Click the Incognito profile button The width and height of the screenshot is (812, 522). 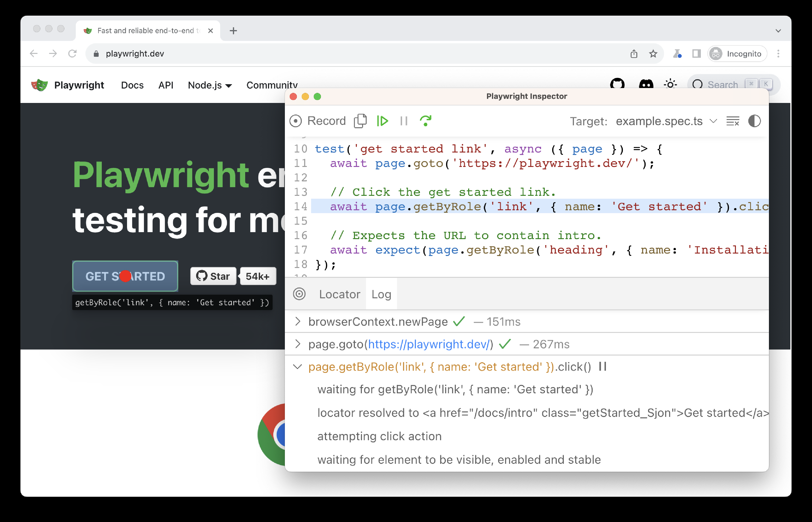point(737,54)
